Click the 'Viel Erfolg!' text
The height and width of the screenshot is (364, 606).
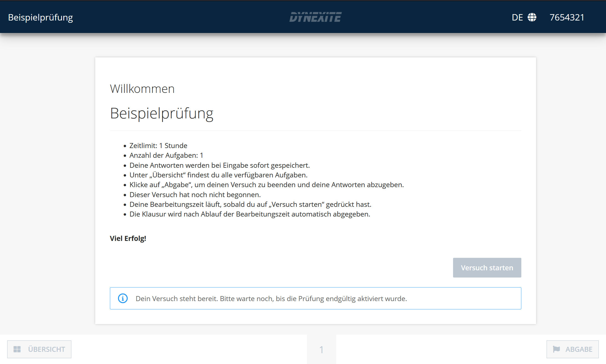(128, 238)
